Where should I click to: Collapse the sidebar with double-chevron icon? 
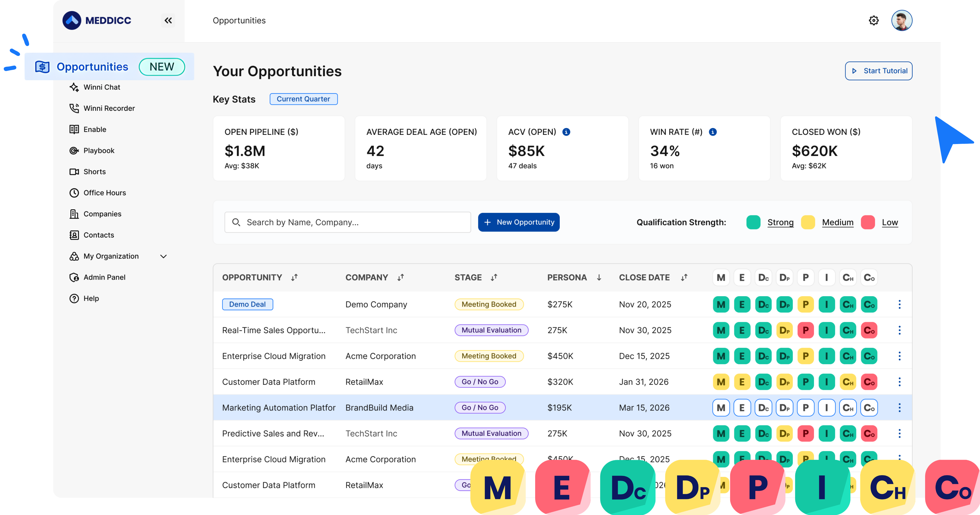pyautogui.click(x=168, y=21)
